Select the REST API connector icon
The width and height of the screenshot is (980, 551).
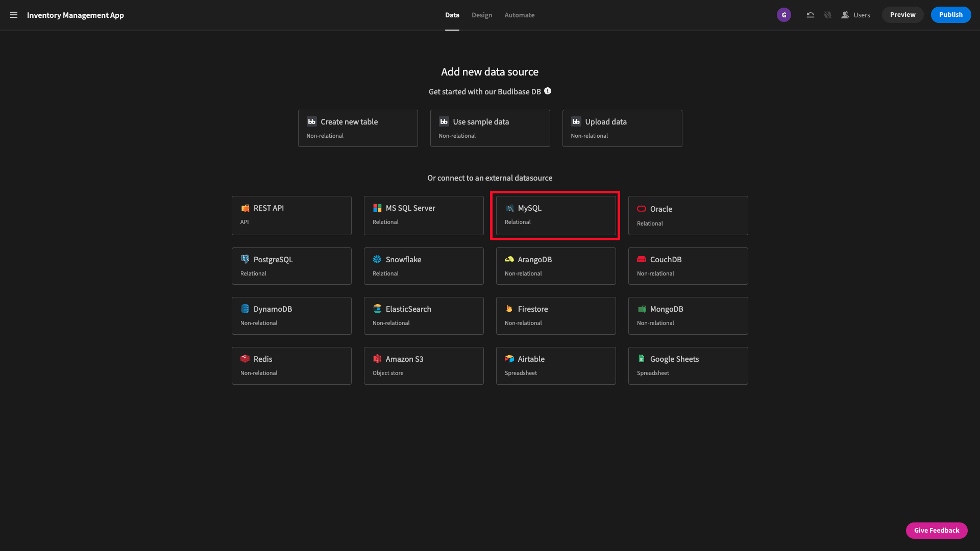(x=245, y=208)
